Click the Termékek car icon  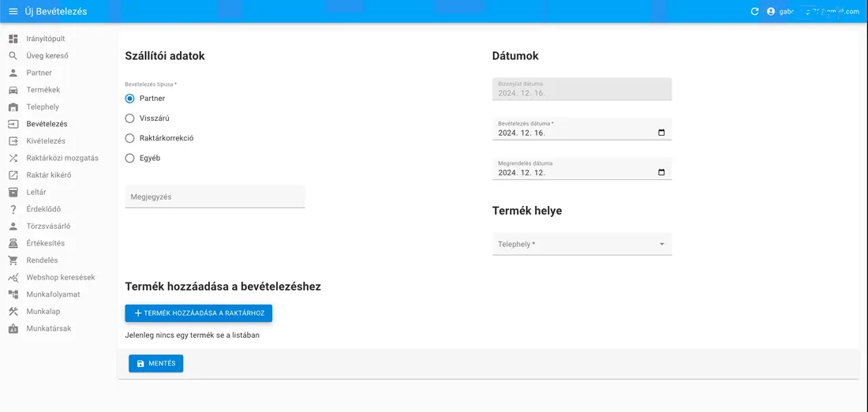(x=13, y=90)
